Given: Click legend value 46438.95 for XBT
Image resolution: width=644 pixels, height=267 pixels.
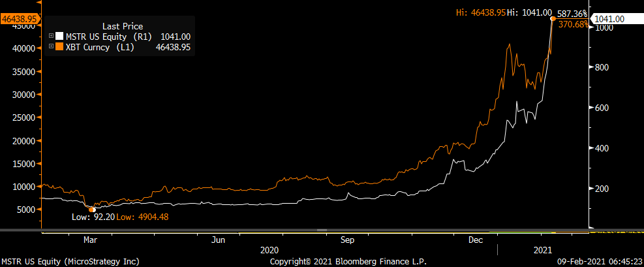Looking at the screenshot, I should (173, 47).
